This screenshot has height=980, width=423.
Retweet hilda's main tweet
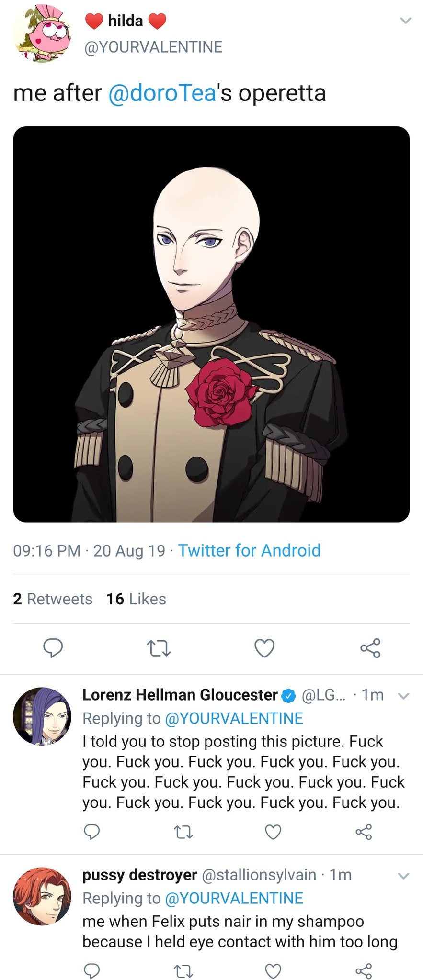158,648
